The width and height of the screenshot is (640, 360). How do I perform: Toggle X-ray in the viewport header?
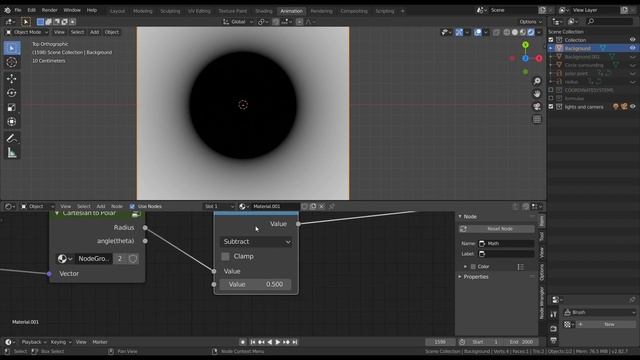tap(496, 32)
